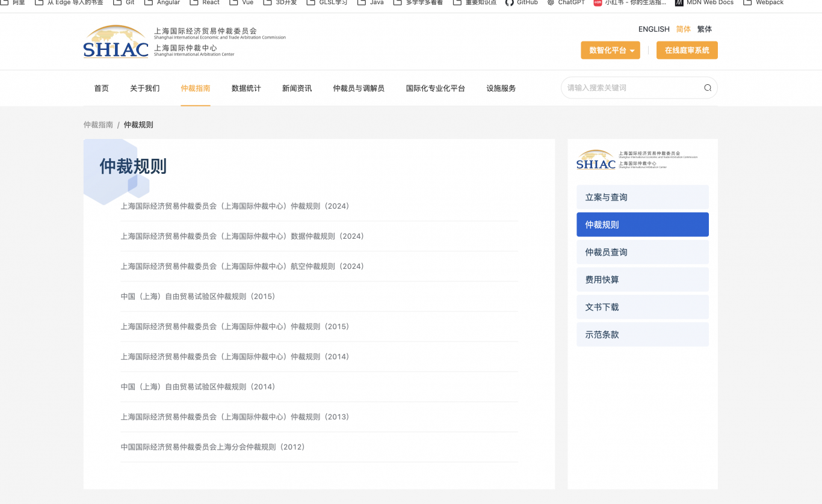Screen dimensions: 822x504
Task: Open 仲裁员与调解员 menu item
Action: (x=359, y=88)
